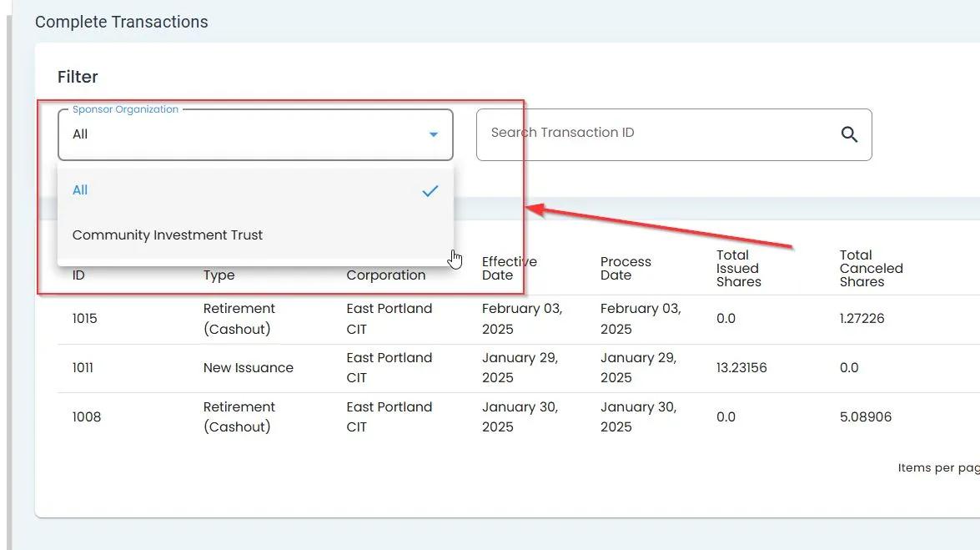Click the 5.08906 canceled shares value

865,416
